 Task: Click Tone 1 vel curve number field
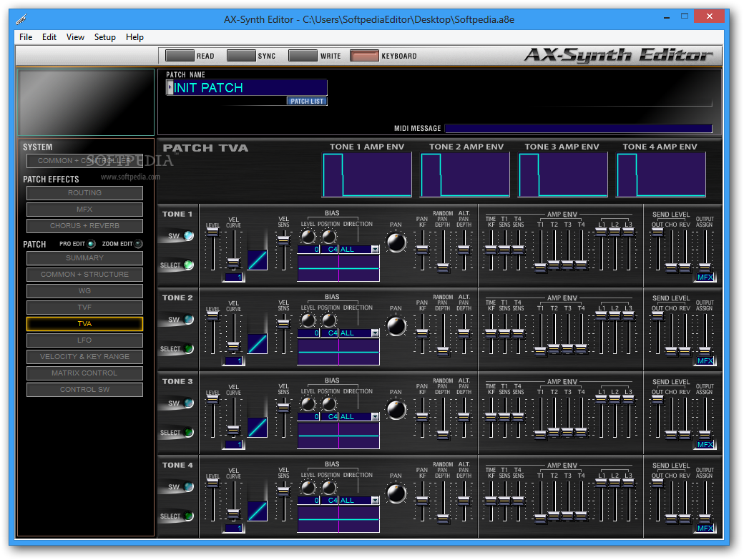(233, 277)
